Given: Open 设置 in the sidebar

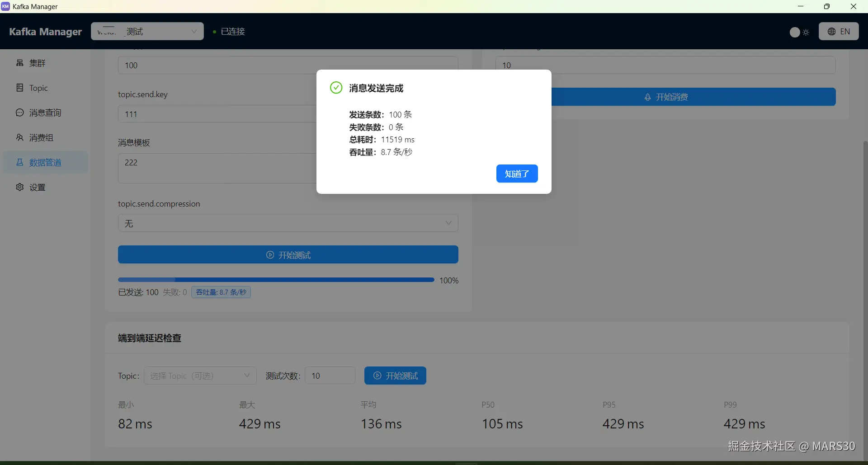Looking at the screenshot, I should pos(45,187).
